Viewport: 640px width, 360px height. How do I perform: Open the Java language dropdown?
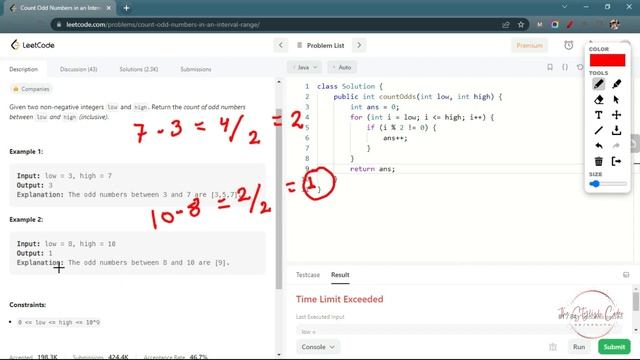(x=304, y=67)
